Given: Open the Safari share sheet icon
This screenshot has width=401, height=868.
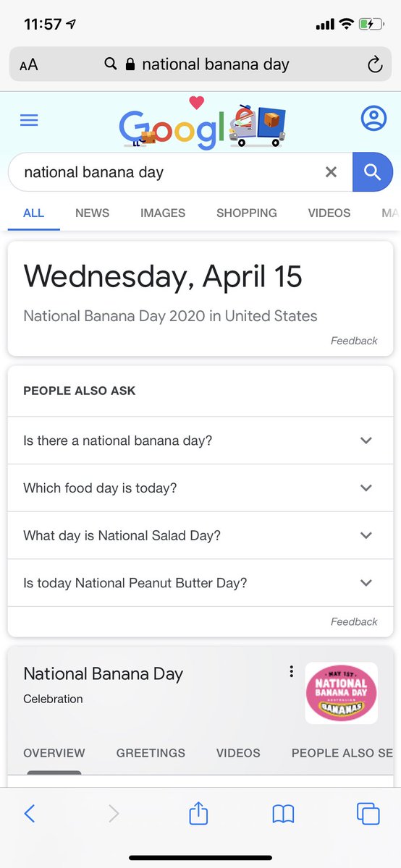Looking at the screenshot, I should pos(198,813).
